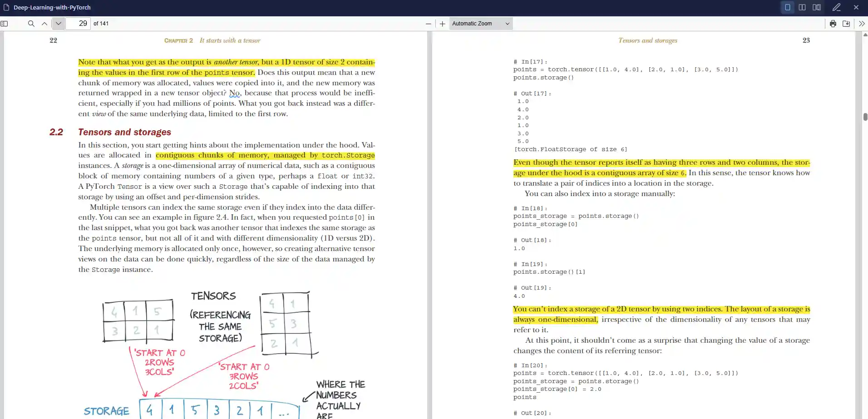Click highlighted 'contiguous chunks of memory' text

[212, 155]
